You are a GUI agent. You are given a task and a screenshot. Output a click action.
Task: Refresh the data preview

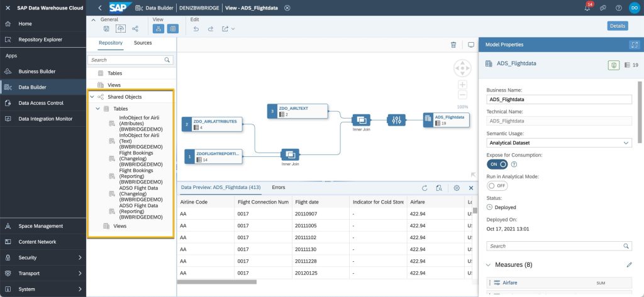(425, 188)
